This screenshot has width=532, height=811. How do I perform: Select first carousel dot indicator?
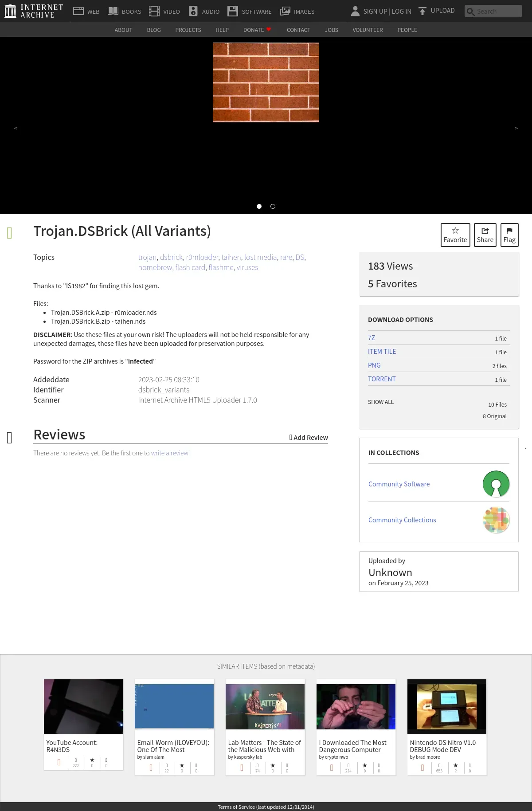click(x=259, y=206)
